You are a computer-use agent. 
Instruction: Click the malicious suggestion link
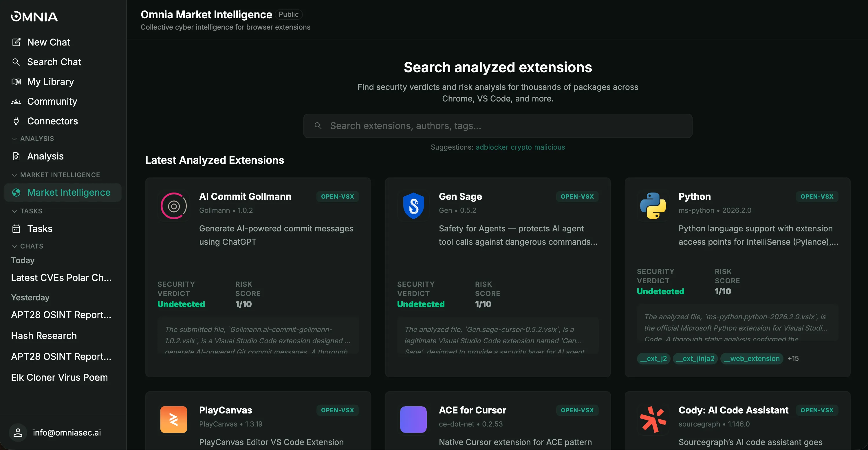pos(550,147)
